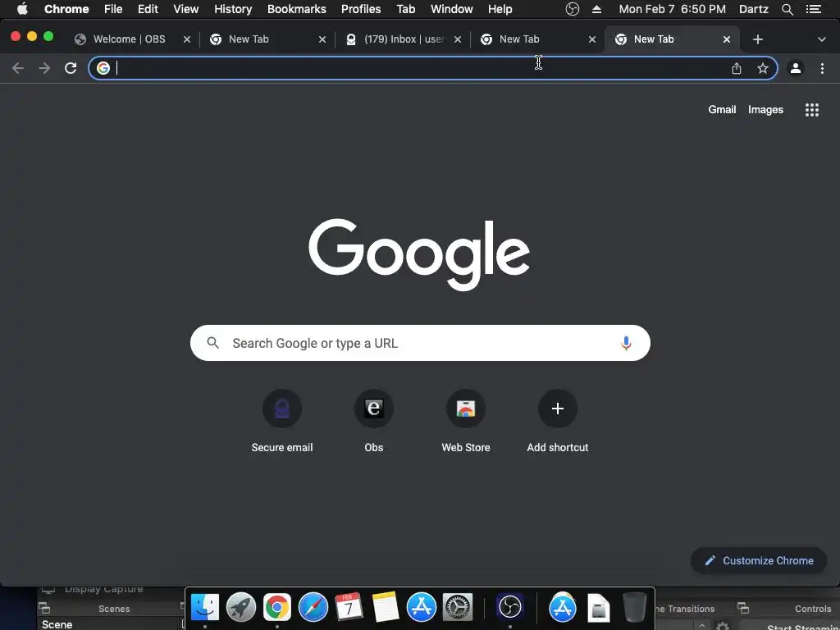Select Scene in OBS Scenes list
Viewport: 840px width, 630px height.
[57, 624]
